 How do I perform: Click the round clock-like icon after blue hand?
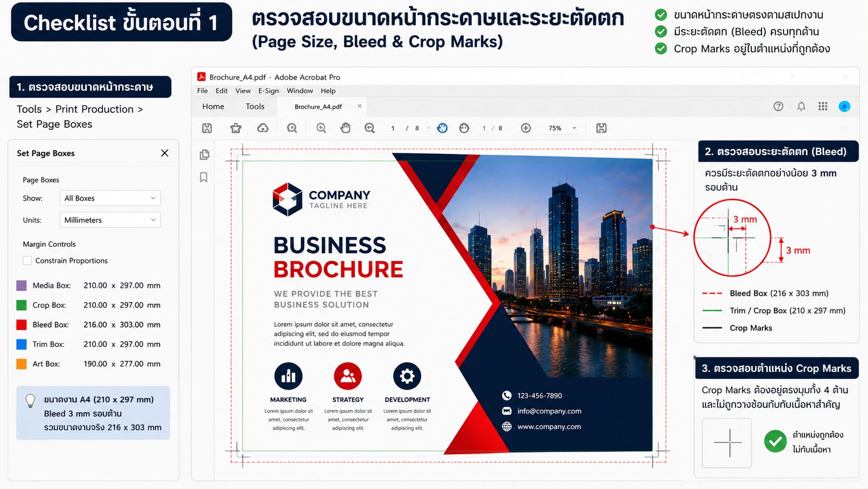(x=464, y=128)
